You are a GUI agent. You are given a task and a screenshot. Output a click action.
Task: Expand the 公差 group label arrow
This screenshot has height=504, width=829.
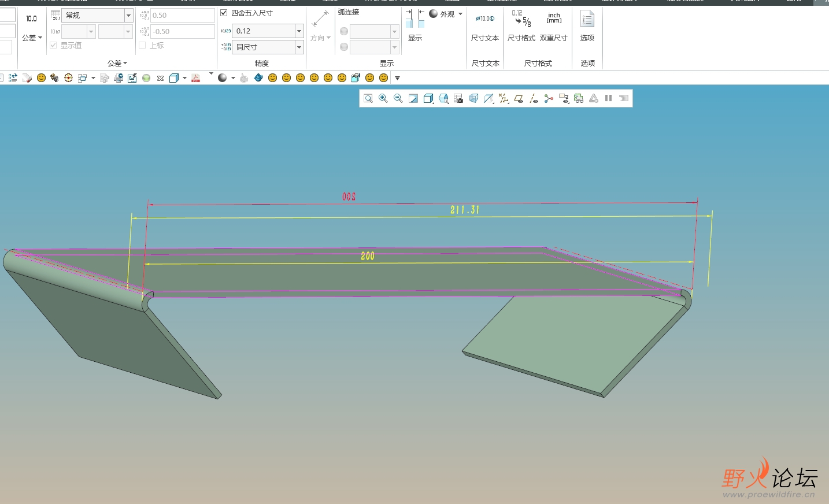[x=125, y=63]
